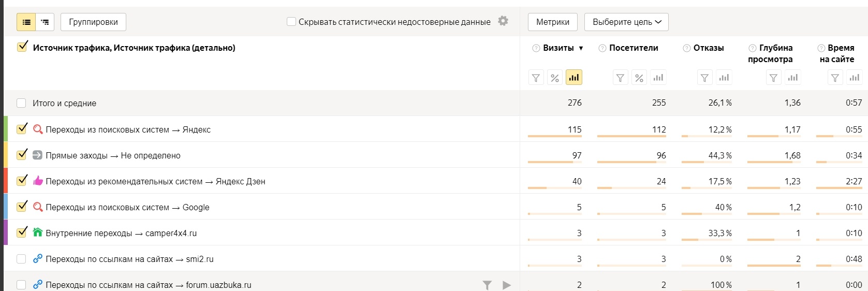This screenshot has height=291, width=868.
Task: Open the Выберите цель dropdown
Action: [626, 22]
